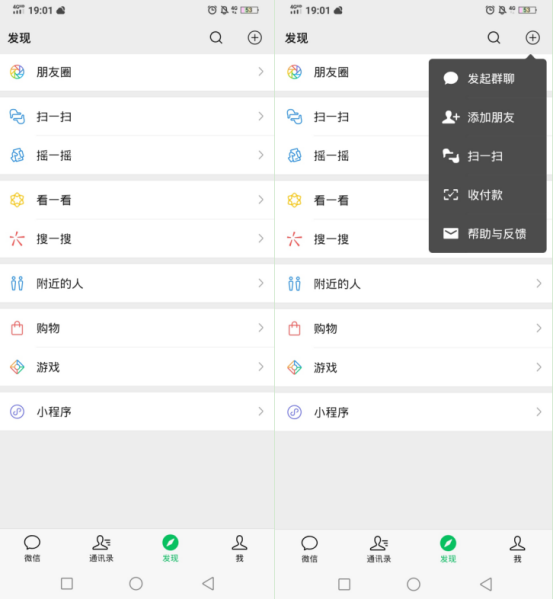Tap the 添加朋友 person-plus icon in popup
This screenshot has width=554, height=599.
(451, 117)
